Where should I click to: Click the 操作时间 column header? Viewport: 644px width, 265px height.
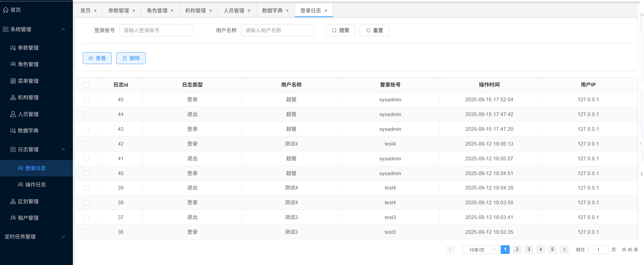click(x=489, y=85)
